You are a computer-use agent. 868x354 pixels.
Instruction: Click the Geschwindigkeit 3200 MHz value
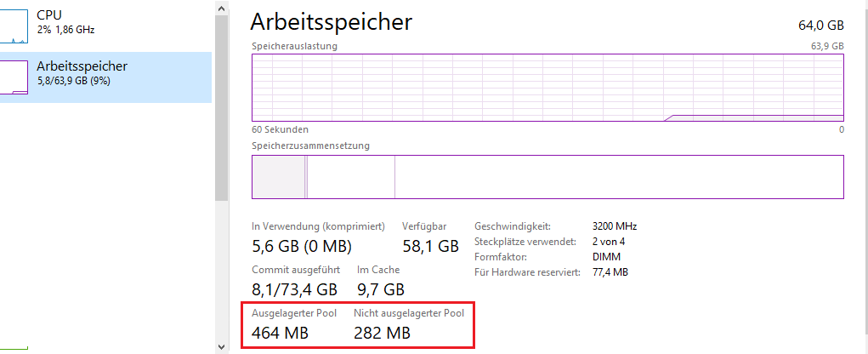pyautogui.click(x=615, y=226)
